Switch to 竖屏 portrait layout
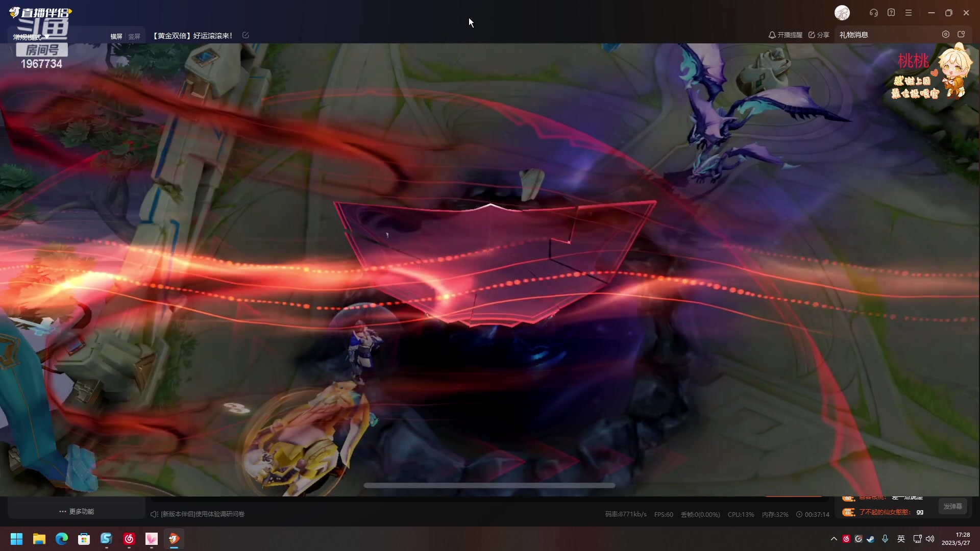980x551 pixels. (x=134, y=36)
